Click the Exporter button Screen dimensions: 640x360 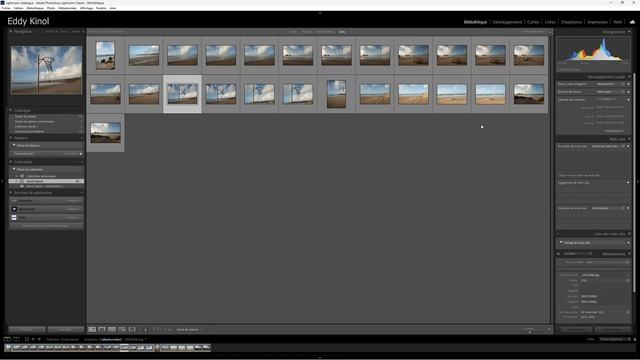point(65,329)
